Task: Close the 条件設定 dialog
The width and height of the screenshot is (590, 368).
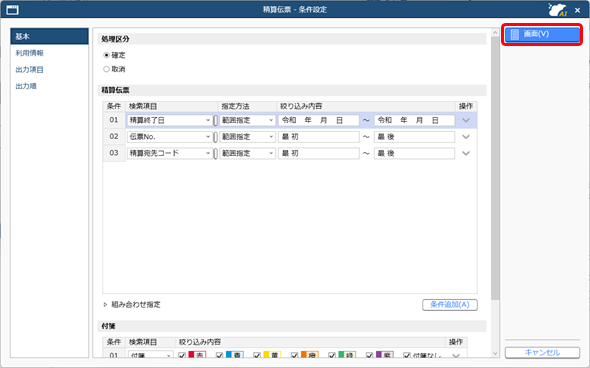Action: [x=578, y=10]
